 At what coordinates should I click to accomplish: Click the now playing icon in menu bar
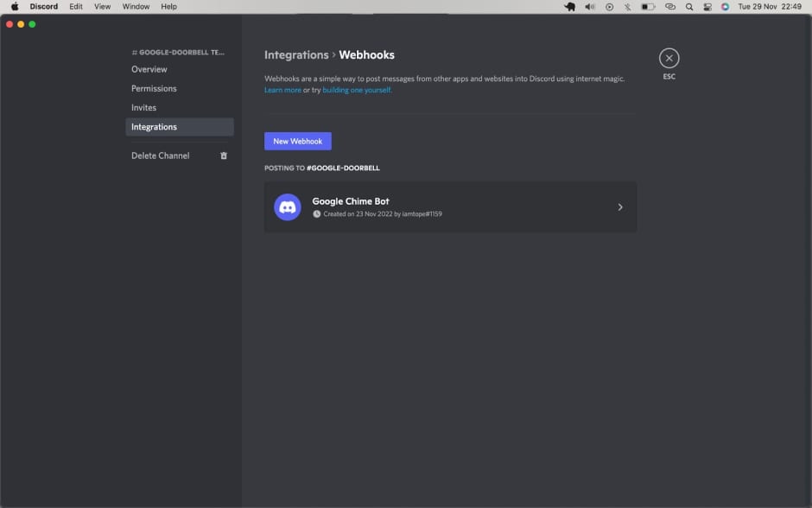(x=610, y=7)
